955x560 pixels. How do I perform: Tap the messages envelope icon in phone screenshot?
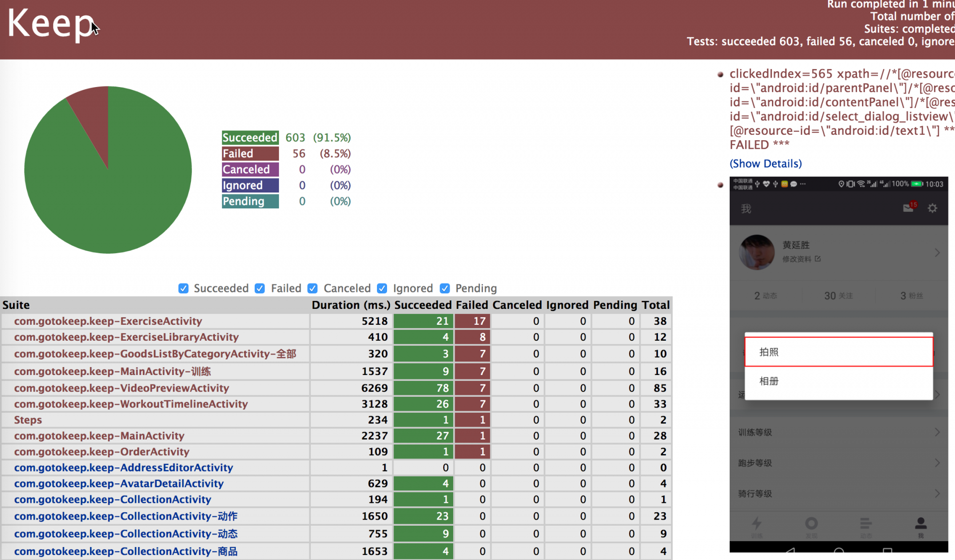click(908, 208)
